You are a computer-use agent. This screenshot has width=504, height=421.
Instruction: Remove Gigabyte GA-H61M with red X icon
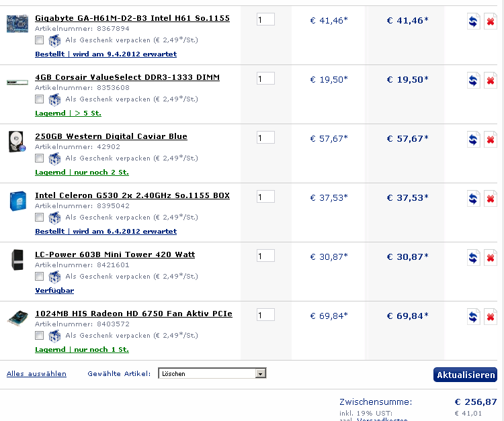tap(491, 21)
